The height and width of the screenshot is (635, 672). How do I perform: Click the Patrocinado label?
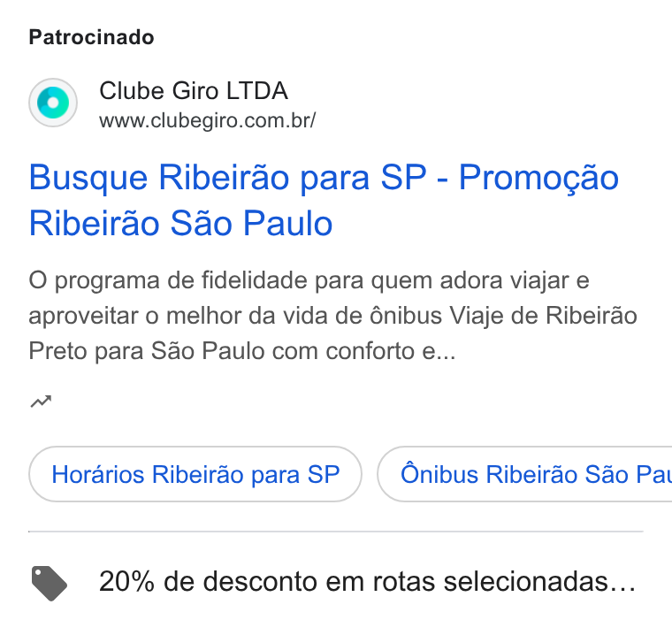[91, 37]
